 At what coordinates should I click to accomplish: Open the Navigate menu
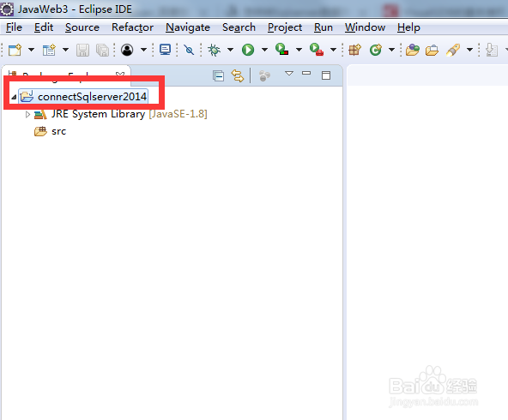click(188, 27)
